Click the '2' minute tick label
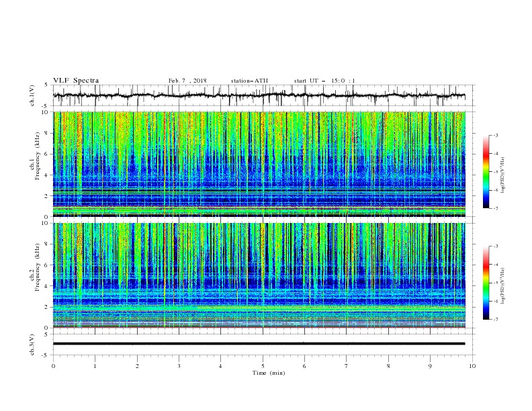This screenshot has height=411, width=532. 137,366
